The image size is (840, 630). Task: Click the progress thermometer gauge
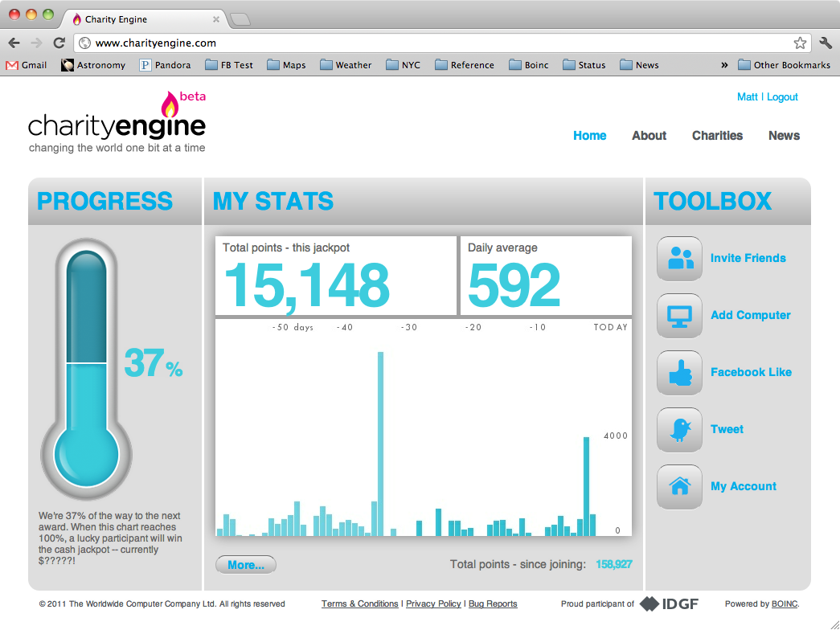86,370
